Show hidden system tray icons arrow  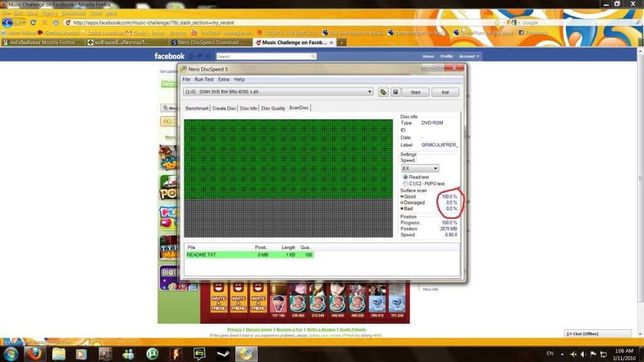point(562,354)
